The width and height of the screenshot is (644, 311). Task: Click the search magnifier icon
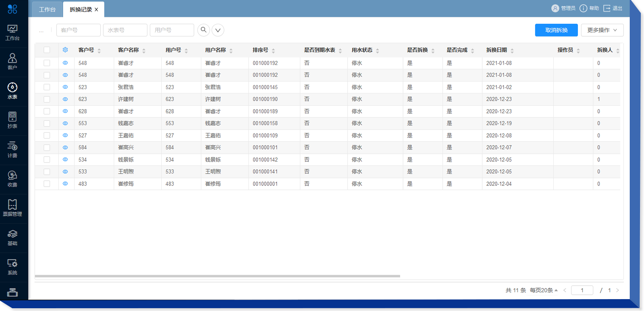pyautogui.click(x=204, y=30)
